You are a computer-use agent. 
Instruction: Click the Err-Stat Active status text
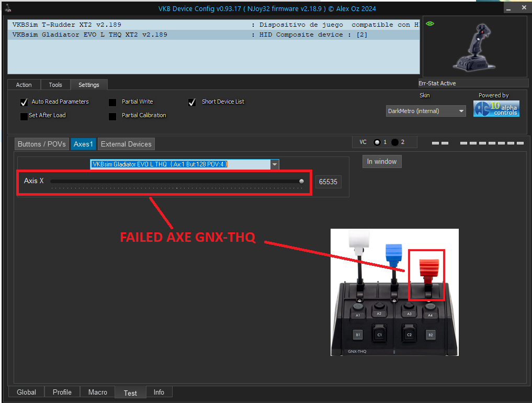(x=437, y=83)
